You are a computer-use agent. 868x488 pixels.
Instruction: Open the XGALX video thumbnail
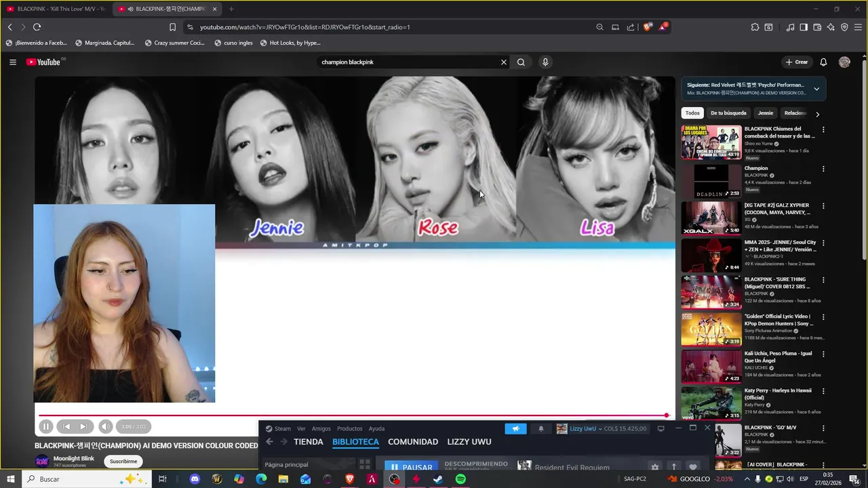(x=711, y=218)
